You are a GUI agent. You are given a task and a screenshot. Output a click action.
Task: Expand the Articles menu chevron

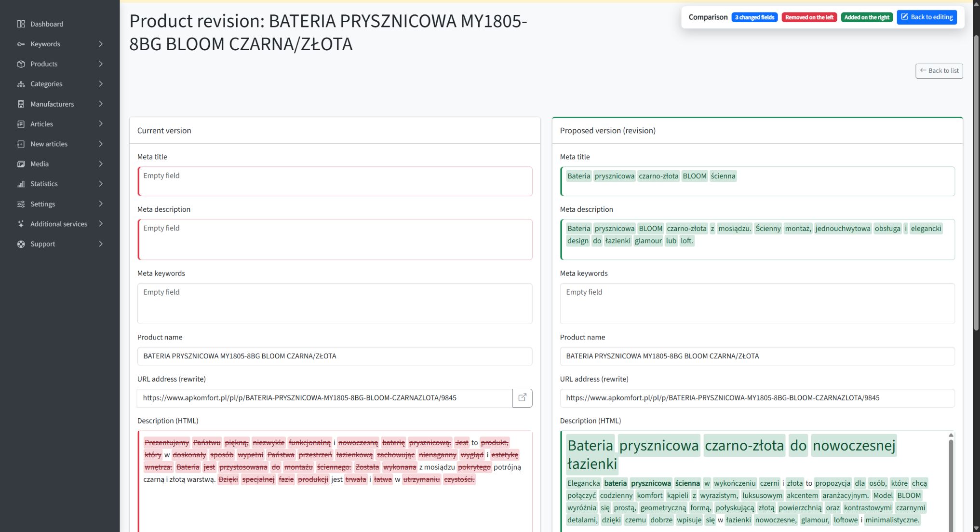click(x=101, y=124)
